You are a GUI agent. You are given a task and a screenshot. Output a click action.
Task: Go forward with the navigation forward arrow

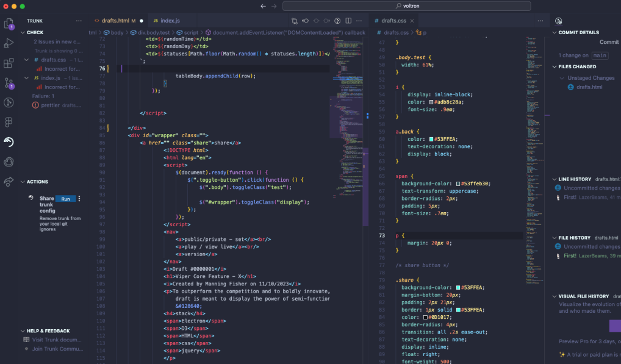pos(274,6)
